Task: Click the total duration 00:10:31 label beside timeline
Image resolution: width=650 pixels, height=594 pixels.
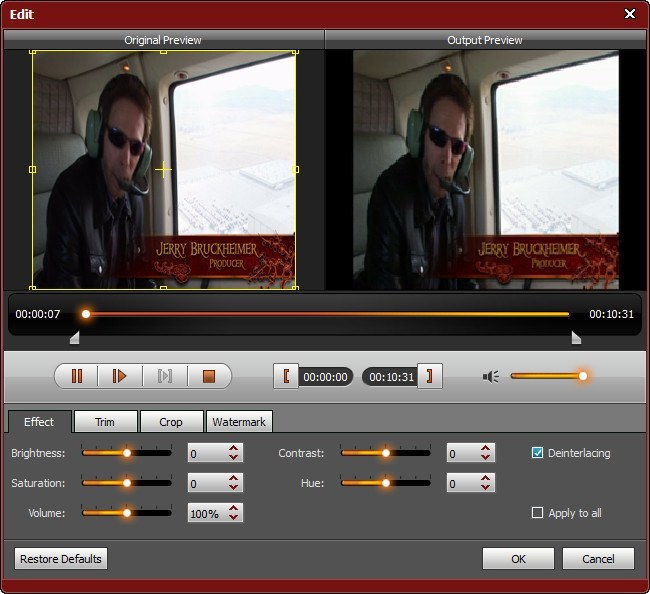Action: [x=611, y=314]
